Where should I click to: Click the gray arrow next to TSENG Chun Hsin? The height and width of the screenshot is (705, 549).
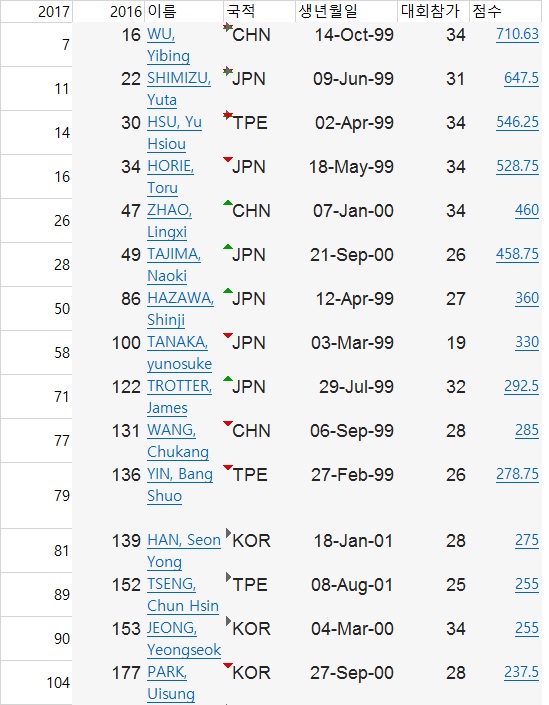click(x=228, y=577)
